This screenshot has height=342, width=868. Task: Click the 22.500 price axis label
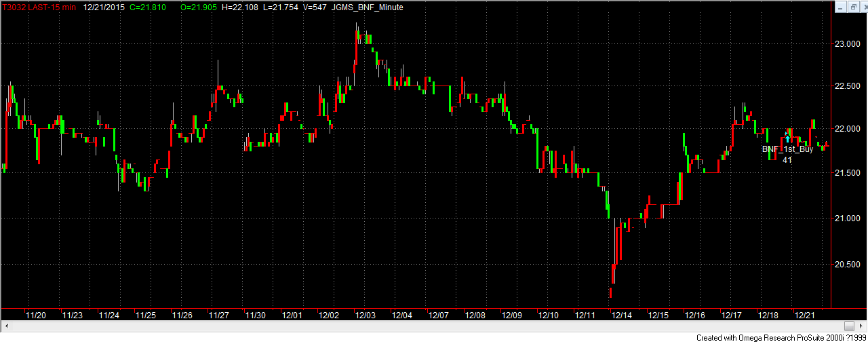click(848, 85)
